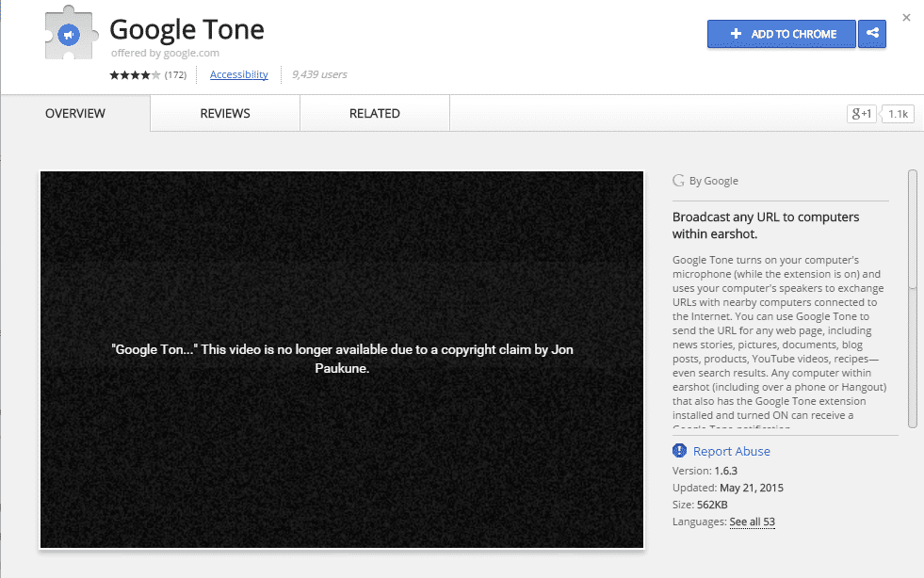Click the four-star rating stars

(135, 75)
